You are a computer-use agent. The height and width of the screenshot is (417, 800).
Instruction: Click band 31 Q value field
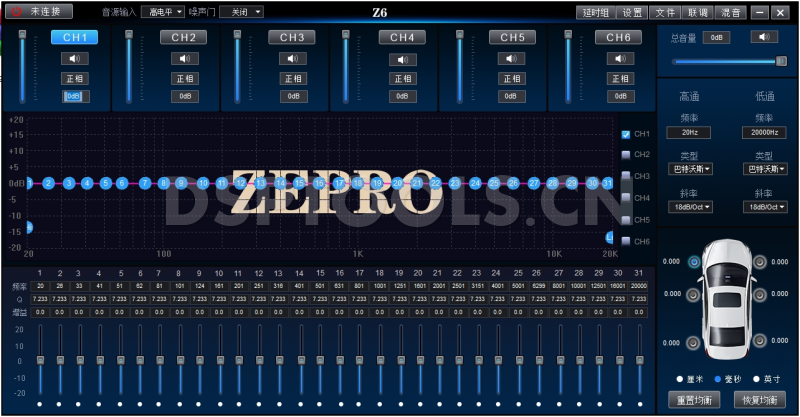tap(639, 299)
